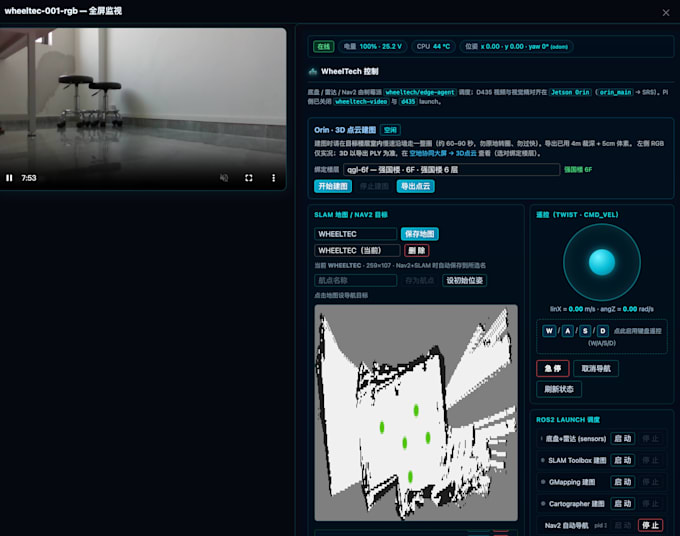Open the video in fullscreen mode
The image size is (680, 536).
point(248,178)
